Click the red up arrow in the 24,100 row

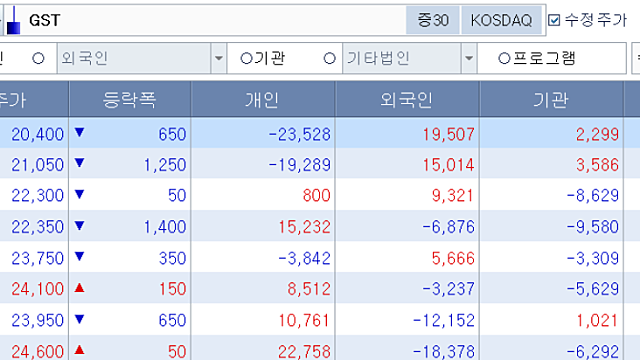tap(80, 288)
